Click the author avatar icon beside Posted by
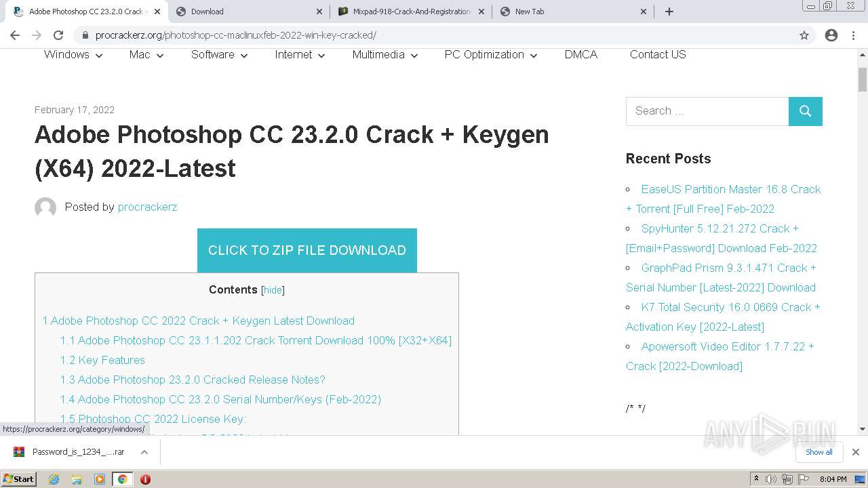This screenshot has height=488, width=868. tap(45, 207)
